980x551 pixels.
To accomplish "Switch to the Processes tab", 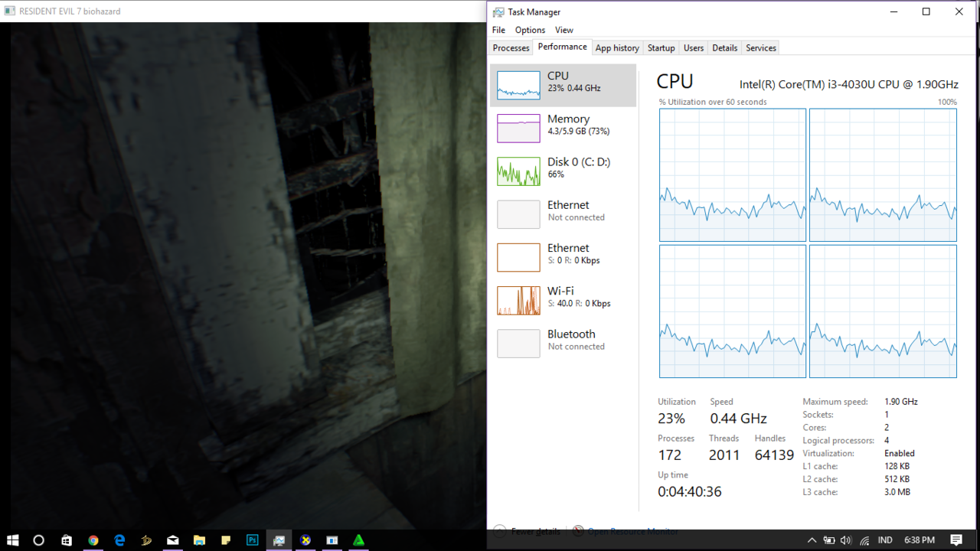I will click(511, 47).
